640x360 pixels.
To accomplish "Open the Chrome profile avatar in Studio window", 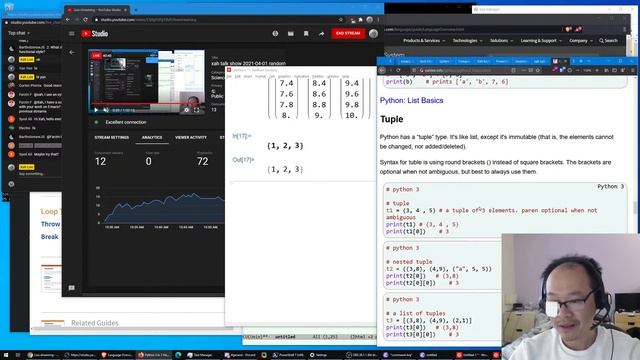I will [x=369, y=20].
